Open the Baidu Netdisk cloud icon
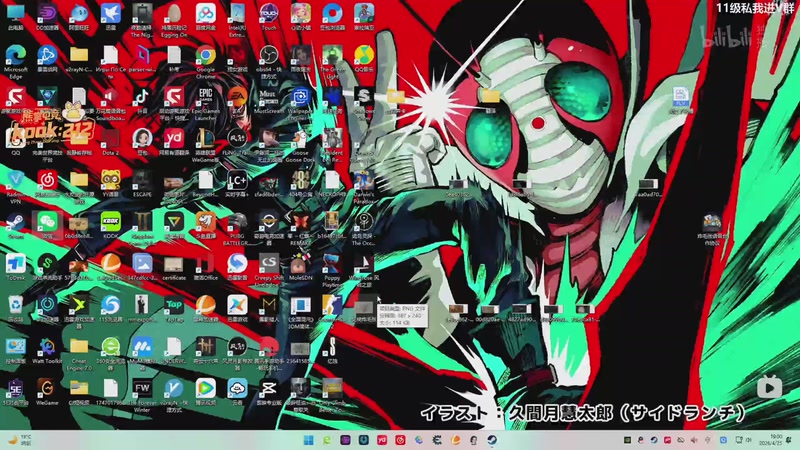 [x=206, y=13]
